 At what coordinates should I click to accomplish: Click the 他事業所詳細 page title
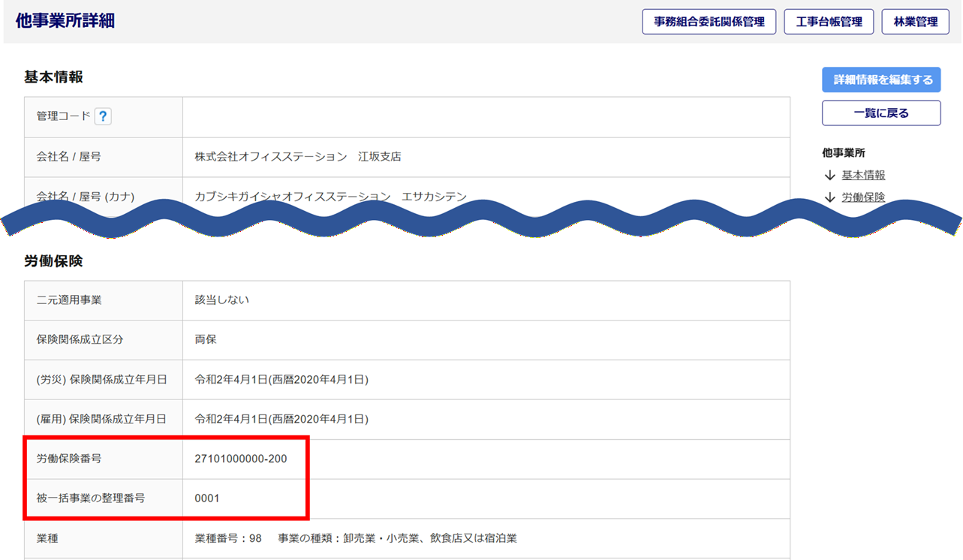click(65, 21)
